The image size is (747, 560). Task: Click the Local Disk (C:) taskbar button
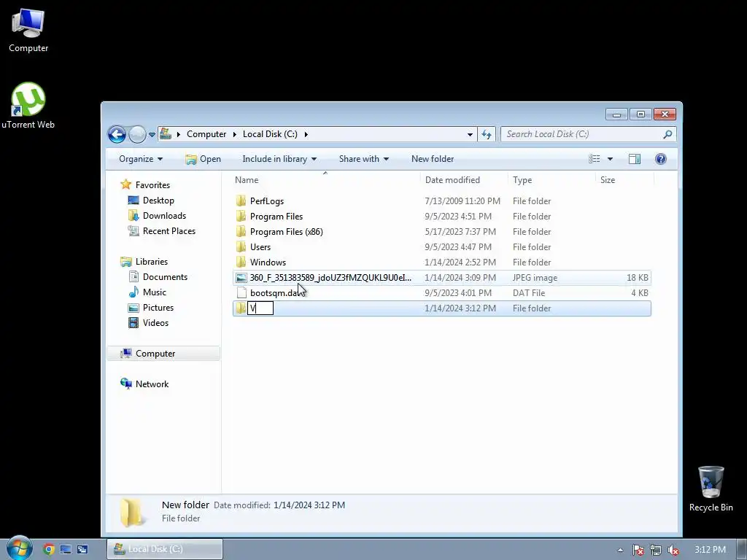(165, 549)
